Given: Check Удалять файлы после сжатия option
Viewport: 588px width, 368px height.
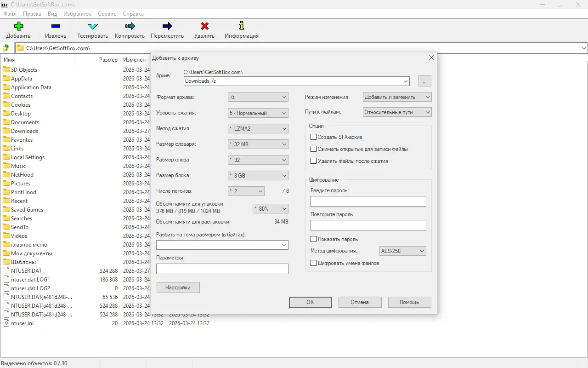Looking at the screenshot, I should coord(314,161).
